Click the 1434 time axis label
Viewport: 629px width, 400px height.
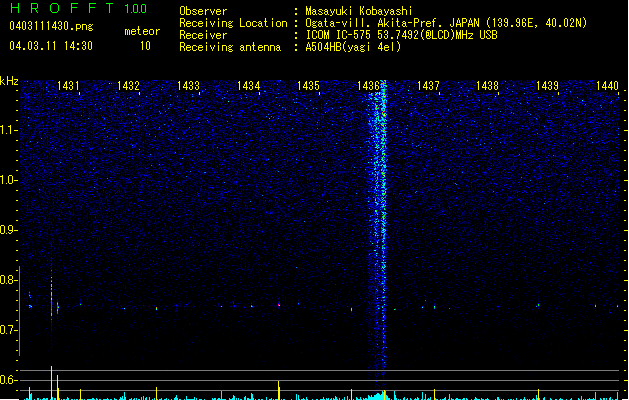pyautogui.click(x=248, y=85)
